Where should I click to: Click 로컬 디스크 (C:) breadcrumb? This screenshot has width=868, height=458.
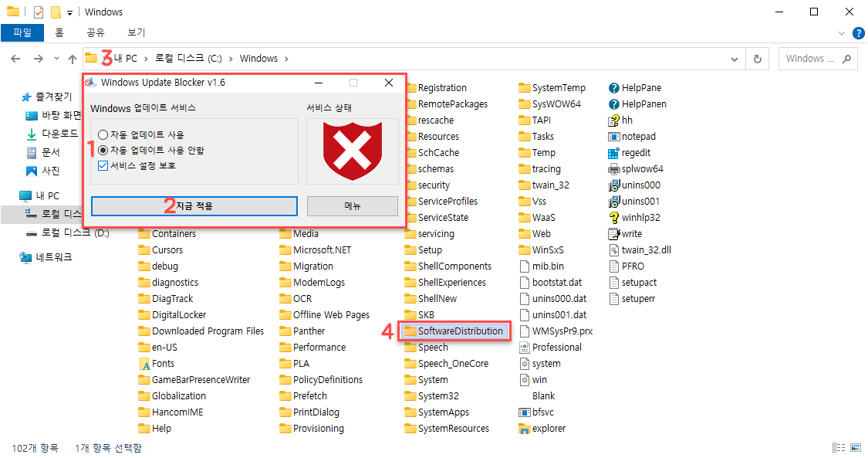click(x=188, y=59)
